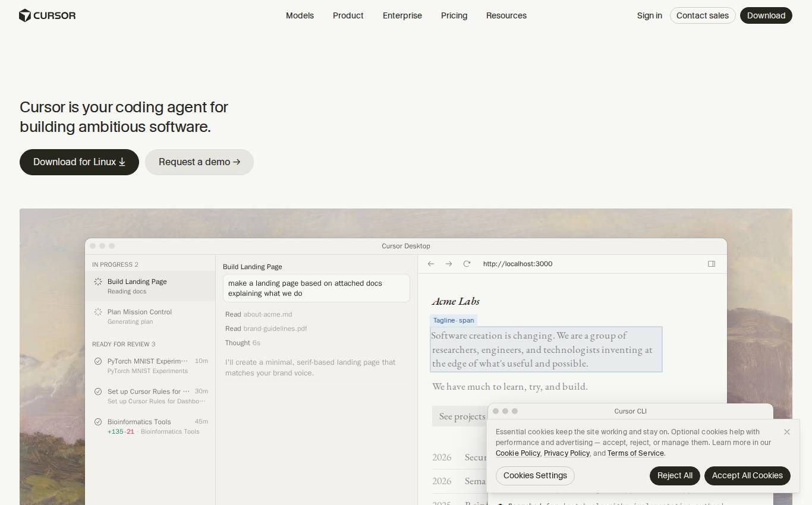This screenshot has height=505, width=812.
Task: Click Read brand-guidelines.pdf step
Action: pos(266,329)
